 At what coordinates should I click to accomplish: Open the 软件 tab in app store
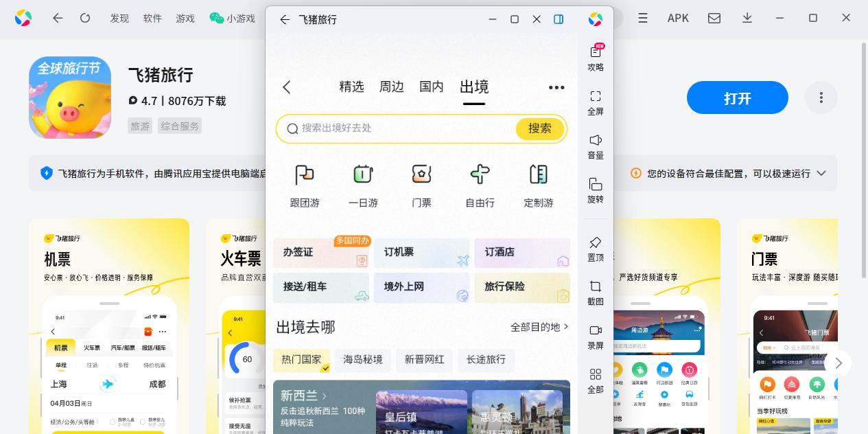(152, 19)
